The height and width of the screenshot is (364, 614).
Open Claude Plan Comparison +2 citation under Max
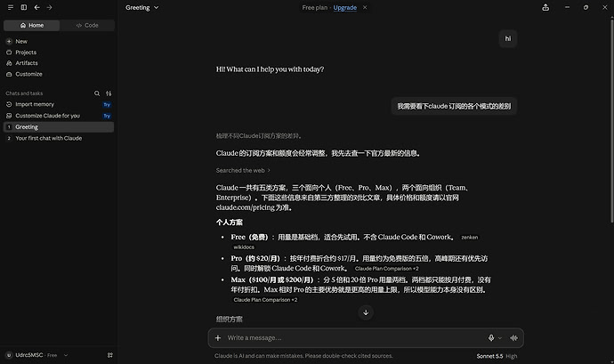click(x=265, y=300)
